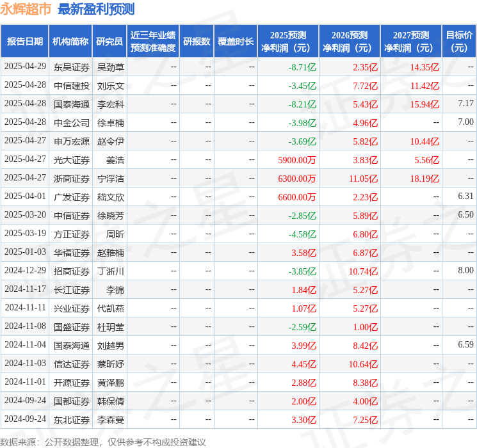
Task: Select the 2026预测净利润 column header
Action: coord(350,41)
